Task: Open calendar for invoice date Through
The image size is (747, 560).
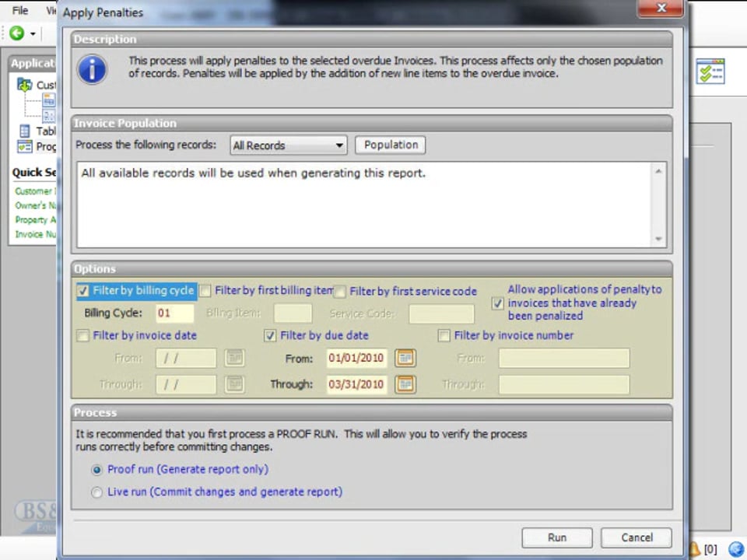Action: (234, 383)
